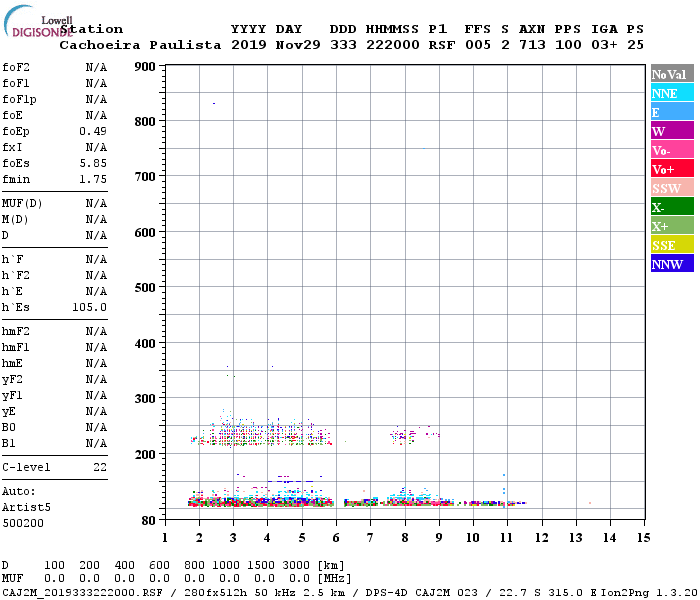700x600 pixels.
Task: Click the B0 parameter label
Action: 9,428
